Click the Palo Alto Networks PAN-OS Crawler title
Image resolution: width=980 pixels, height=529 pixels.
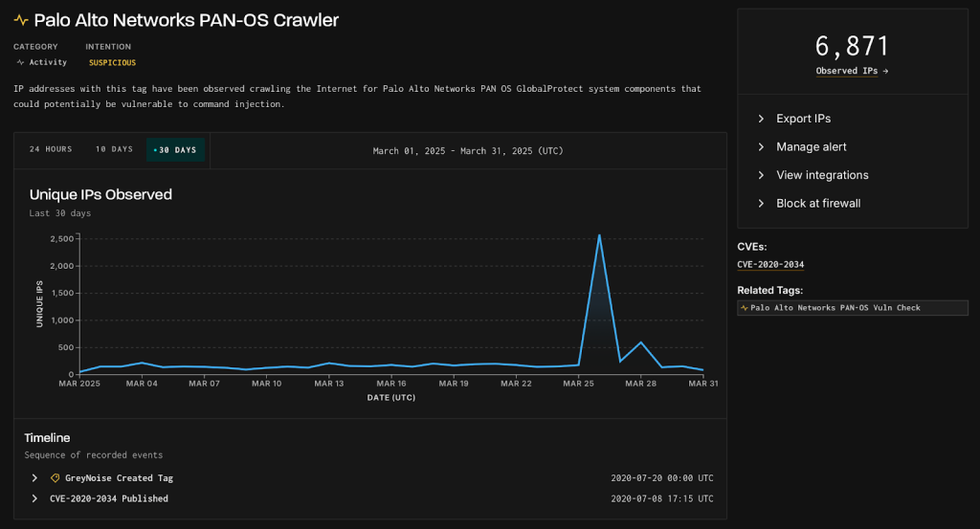coord(187,20)
